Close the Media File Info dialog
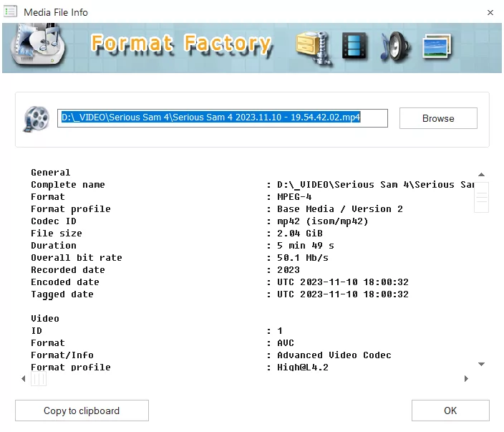This screenshot has width=504, height=432. point(490,13)
